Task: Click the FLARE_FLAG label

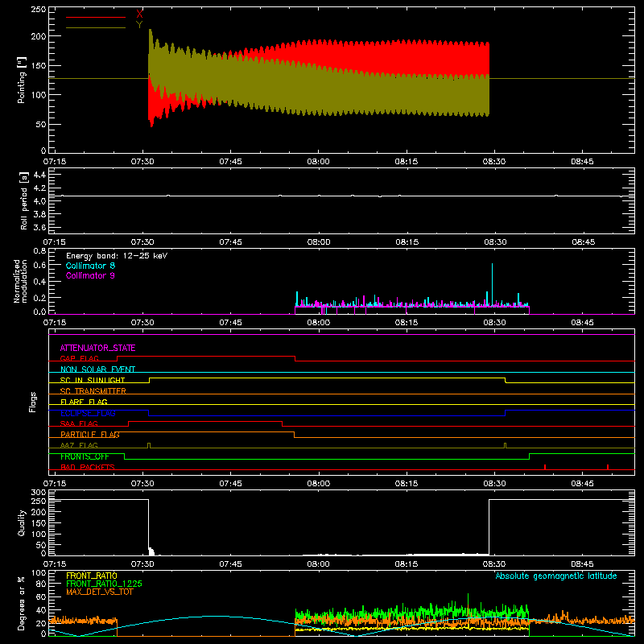Action: [x=84, y=402]
